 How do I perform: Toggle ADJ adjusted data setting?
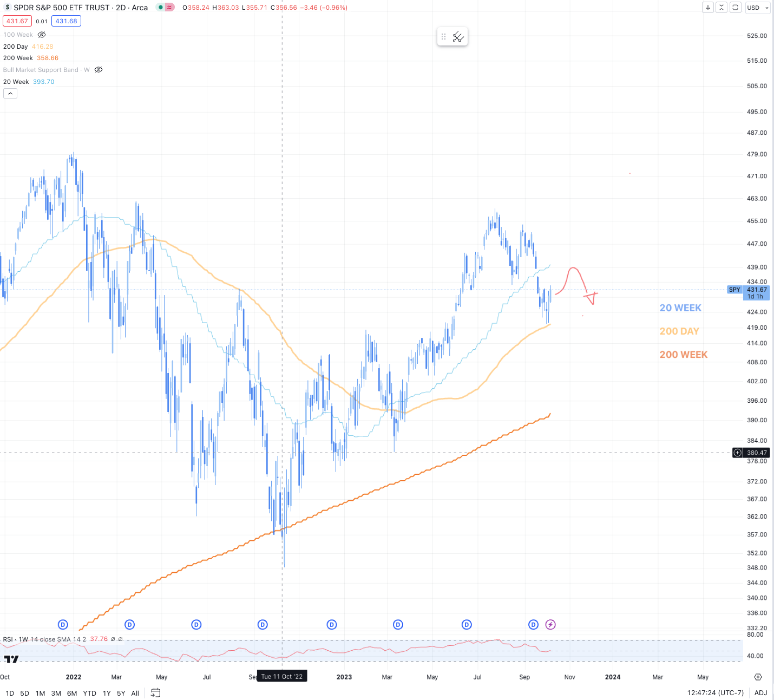tap(760, 693)
